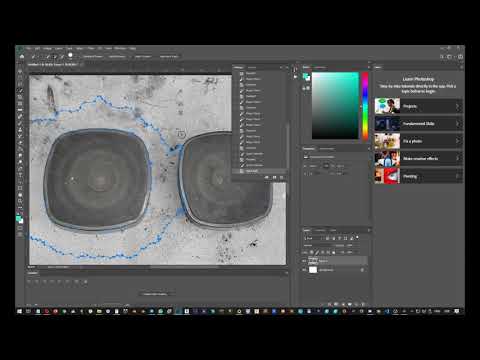Toggle layer filtering switch in Layers panel
The width and height of the screenshot is (480, 360).
tap(357, 238)
